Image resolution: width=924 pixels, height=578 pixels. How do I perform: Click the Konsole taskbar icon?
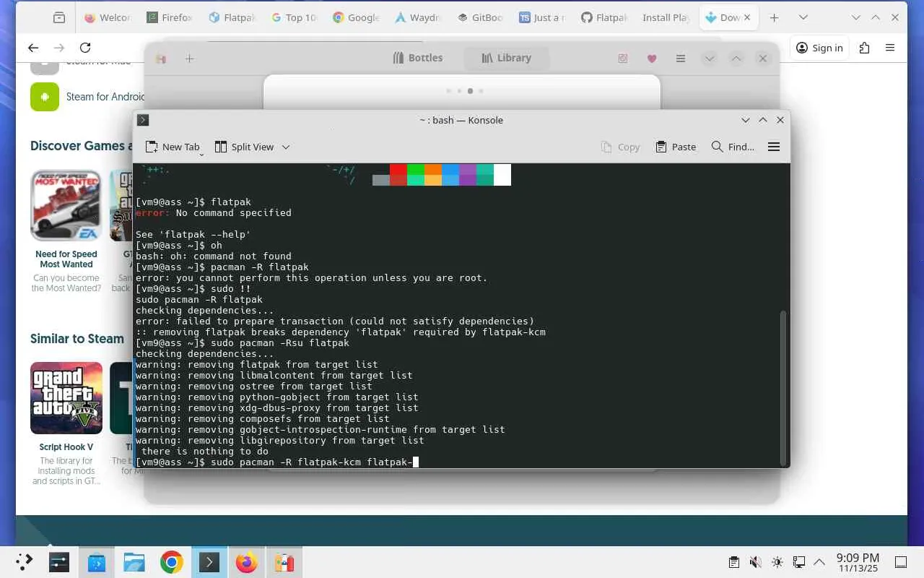tap(209, 562)
